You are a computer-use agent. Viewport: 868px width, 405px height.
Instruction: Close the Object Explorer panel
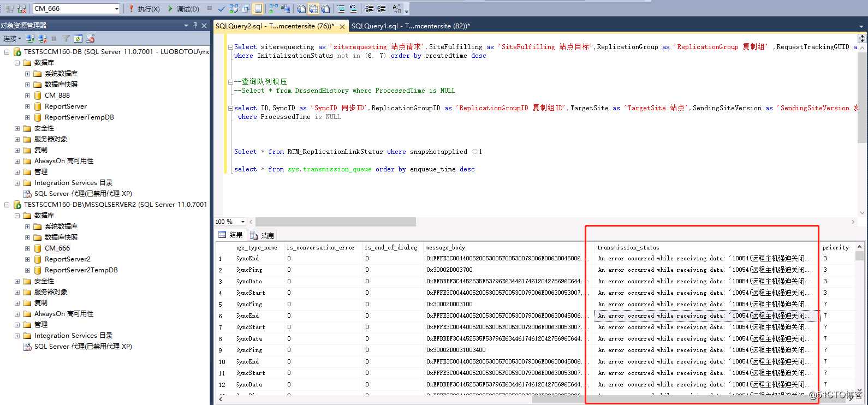pos(204,25)
